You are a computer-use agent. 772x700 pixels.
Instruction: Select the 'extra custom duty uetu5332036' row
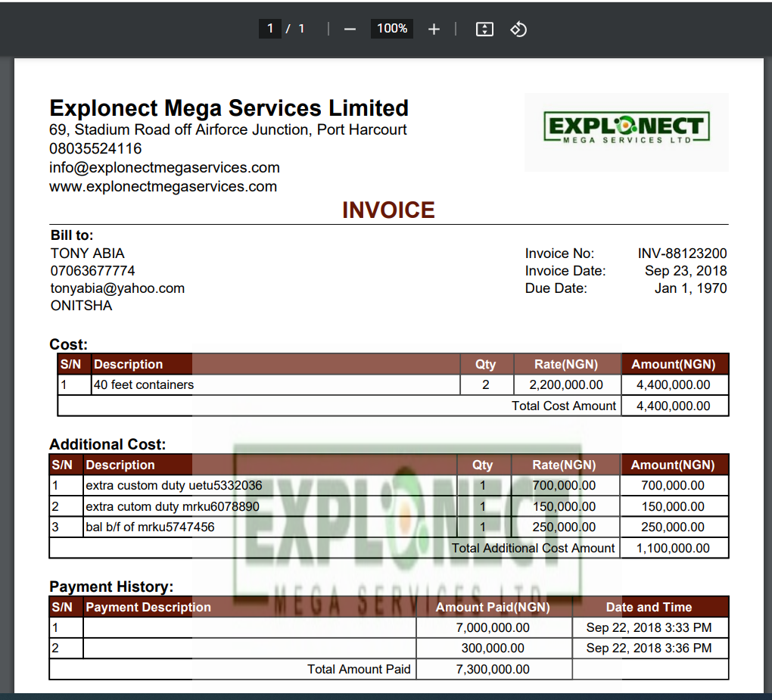pos(174,485)
